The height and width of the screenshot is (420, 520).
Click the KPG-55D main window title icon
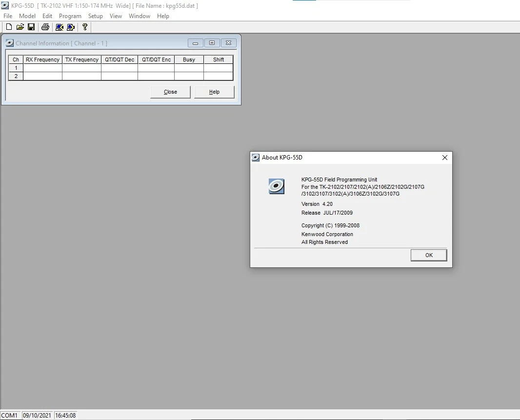5,6
